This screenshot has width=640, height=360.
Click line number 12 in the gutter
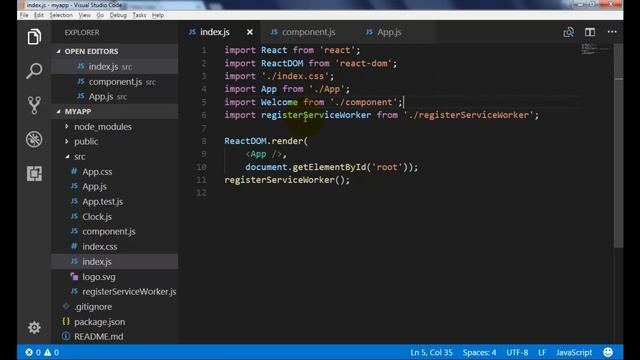click(x=201, y=193)
